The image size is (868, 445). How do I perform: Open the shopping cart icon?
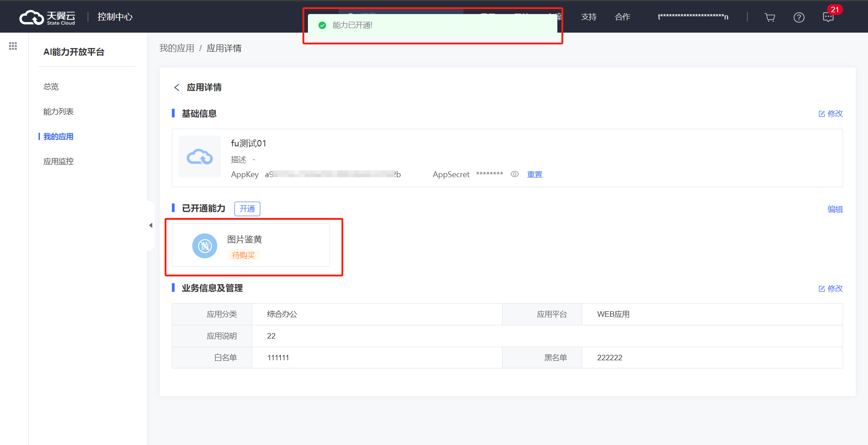pyautogui.click(x=770, y=17)
